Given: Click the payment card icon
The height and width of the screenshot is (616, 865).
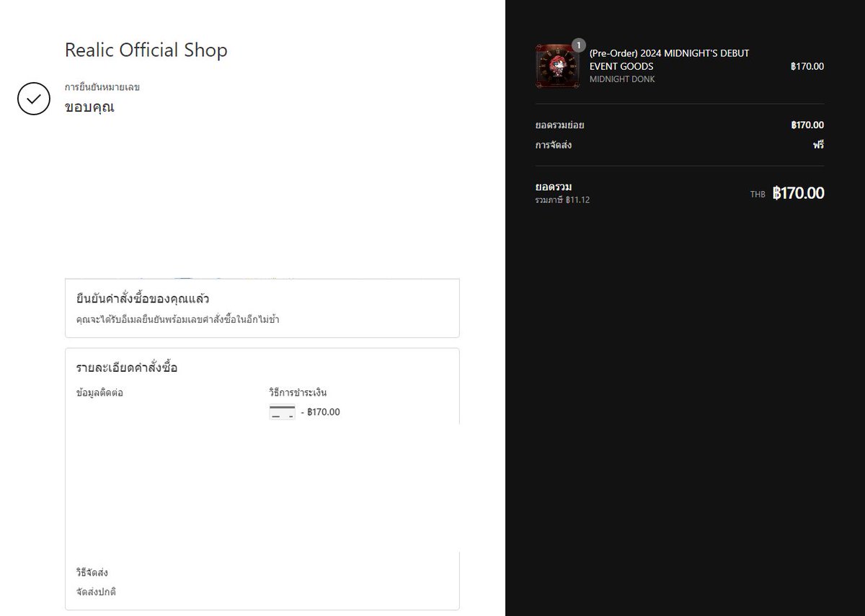Looking at the screenshot, I should click(x=282, y=412).
